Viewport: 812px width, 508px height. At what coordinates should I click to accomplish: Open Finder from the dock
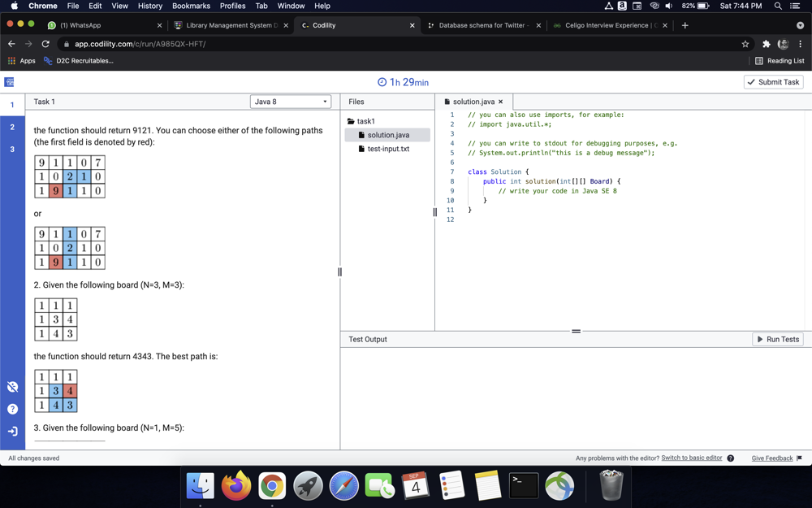[x=201, y=486]
